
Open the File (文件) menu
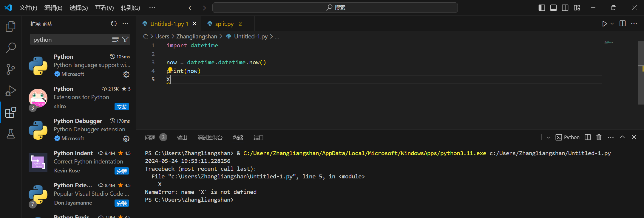(x=28, y=8)
